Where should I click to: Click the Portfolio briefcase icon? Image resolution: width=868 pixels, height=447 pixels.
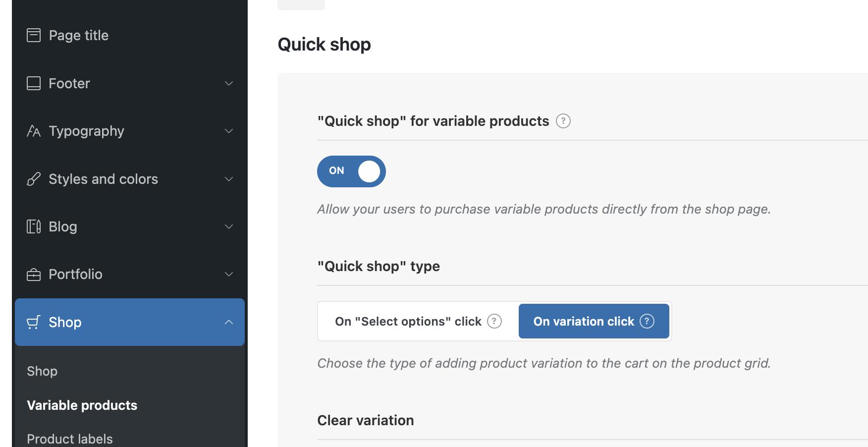click(34, 275)
